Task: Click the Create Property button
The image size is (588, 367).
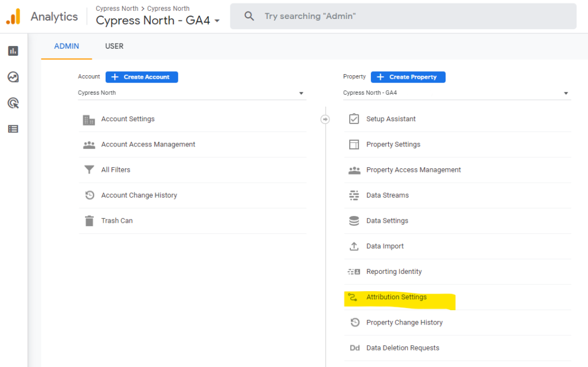Action: [x=408, y=77]
